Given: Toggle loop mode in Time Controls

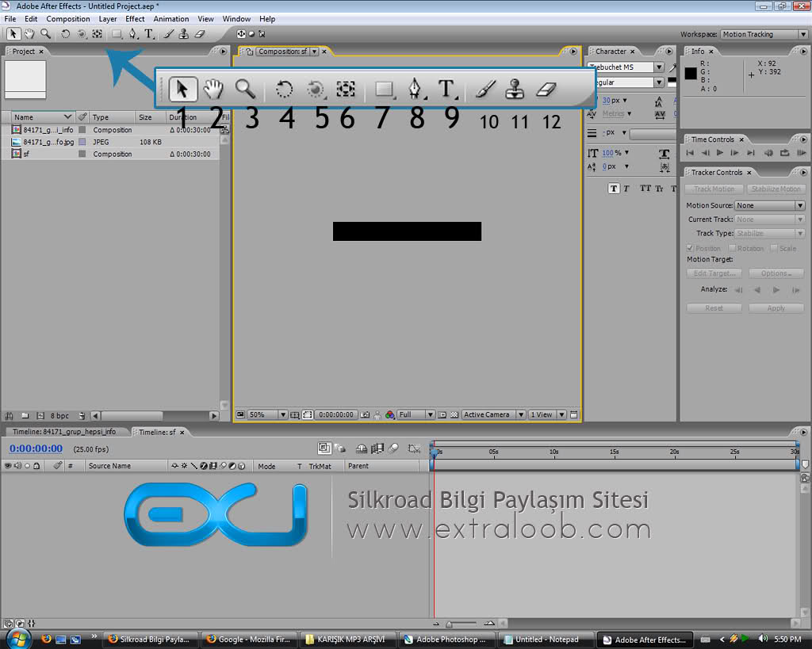Looking at the screenshot, I should [784, 153].
